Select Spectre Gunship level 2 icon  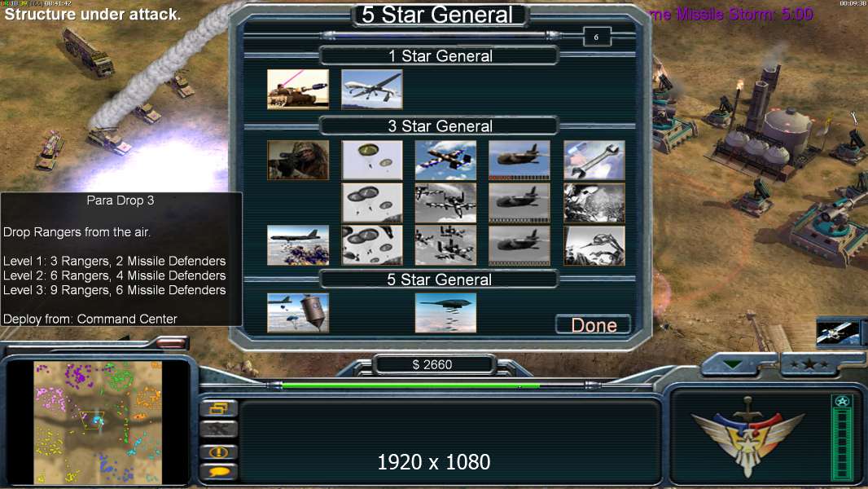(519, 203)
